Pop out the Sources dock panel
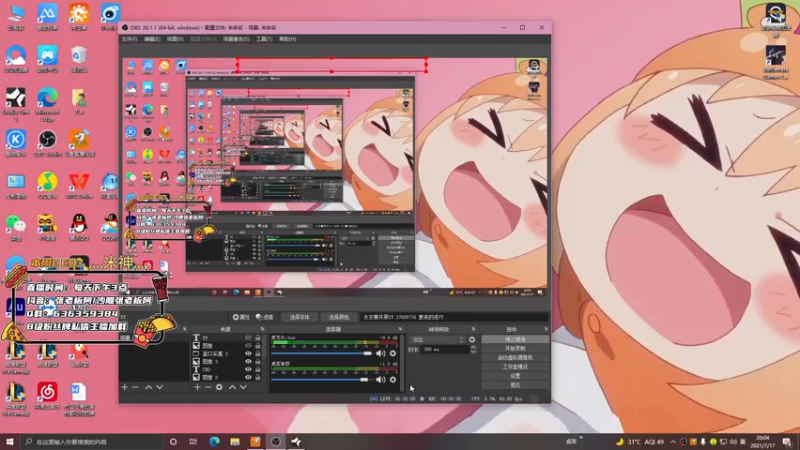Image resolution: width=800 pixels, height=450 pixels. 262,329
